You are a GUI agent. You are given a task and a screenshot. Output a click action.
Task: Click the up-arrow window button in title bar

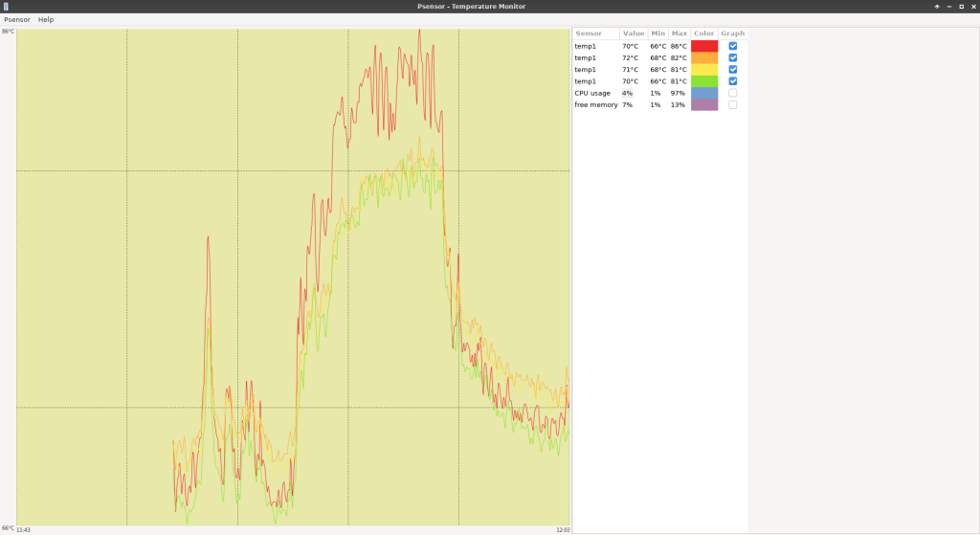(937, 7)
